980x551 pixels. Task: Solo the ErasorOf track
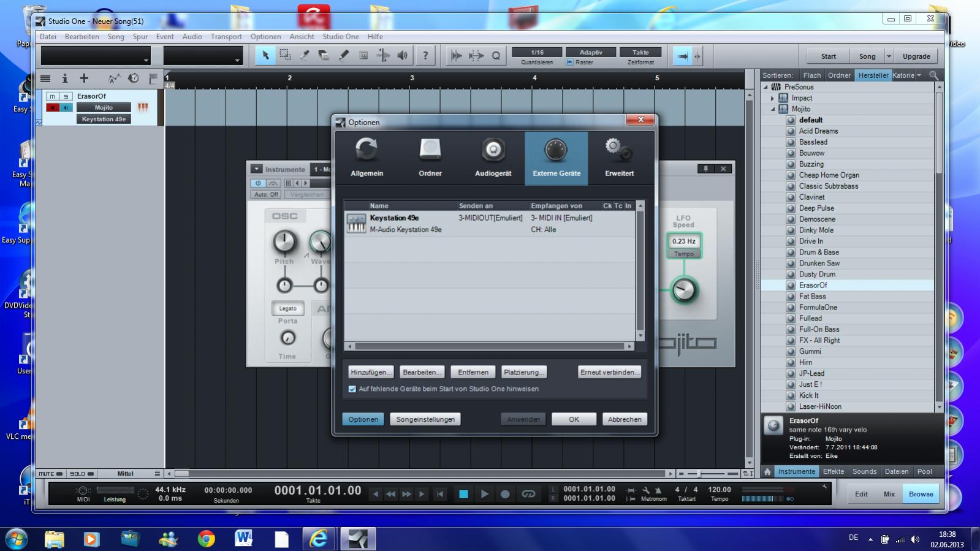tap(66, 96)
